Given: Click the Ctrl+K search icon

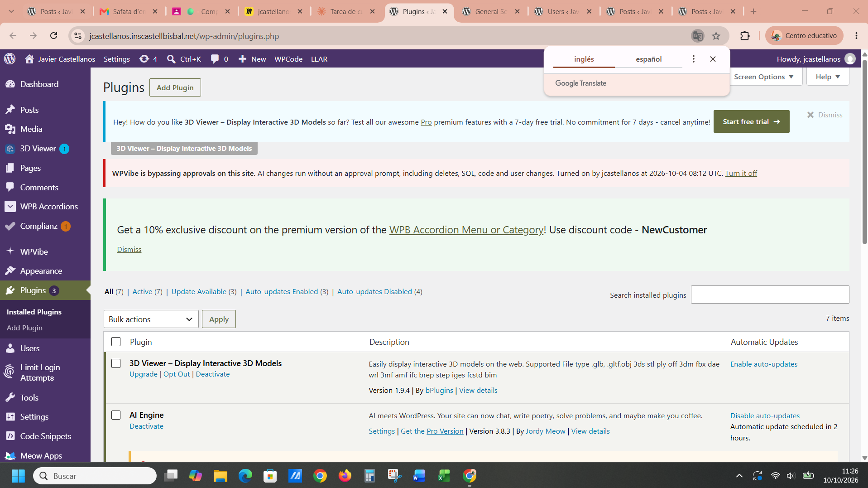Looking at the screenshot, I should click(184, 59).
